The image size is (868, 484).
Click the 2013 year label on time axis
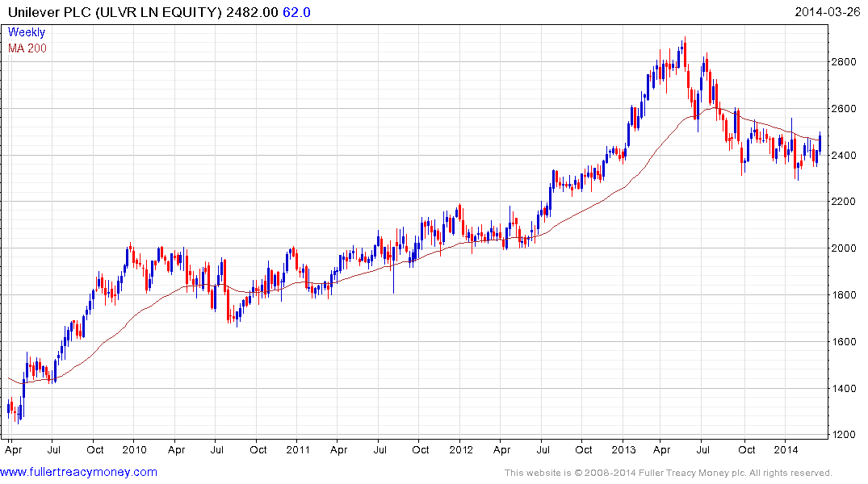click(624, 449)
